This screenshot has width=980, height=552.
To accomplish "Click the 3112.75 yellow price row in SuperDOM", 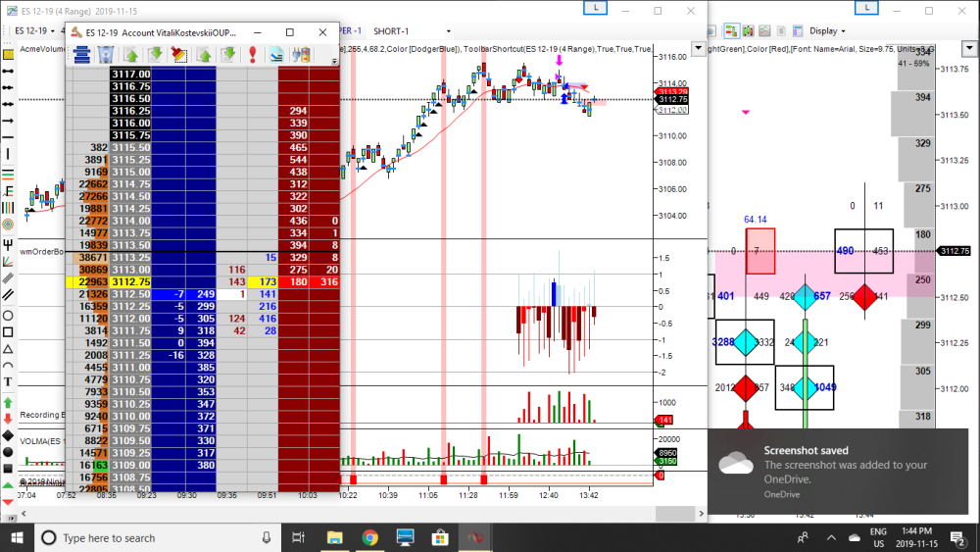I will [x=203, y=282].
